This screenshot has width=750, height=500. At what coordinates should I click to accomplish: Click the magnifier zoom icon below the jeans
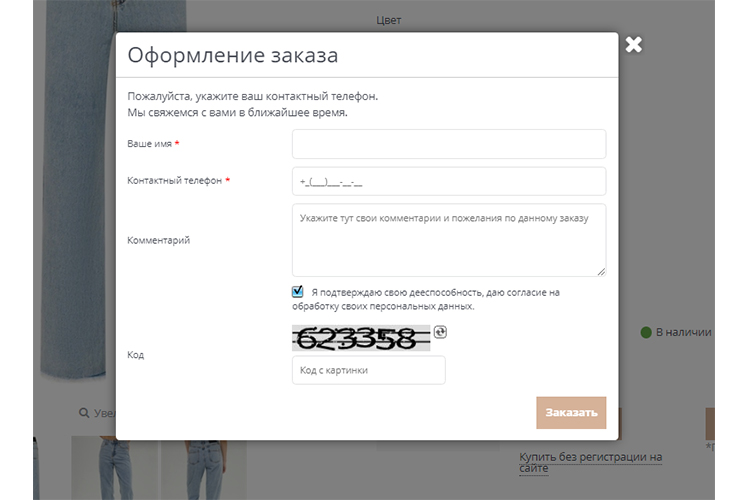tap(85, 413)
